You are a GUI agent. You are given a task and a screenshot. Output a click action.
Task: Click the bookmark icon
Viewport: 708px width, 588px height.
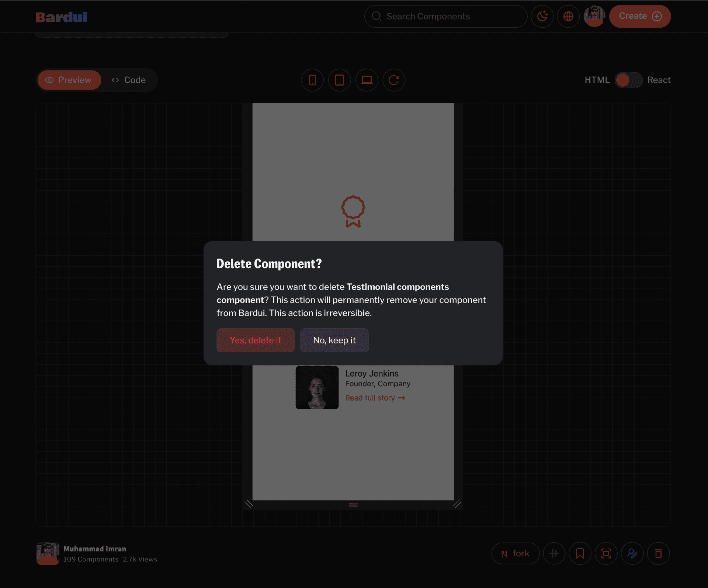[580, 553]
